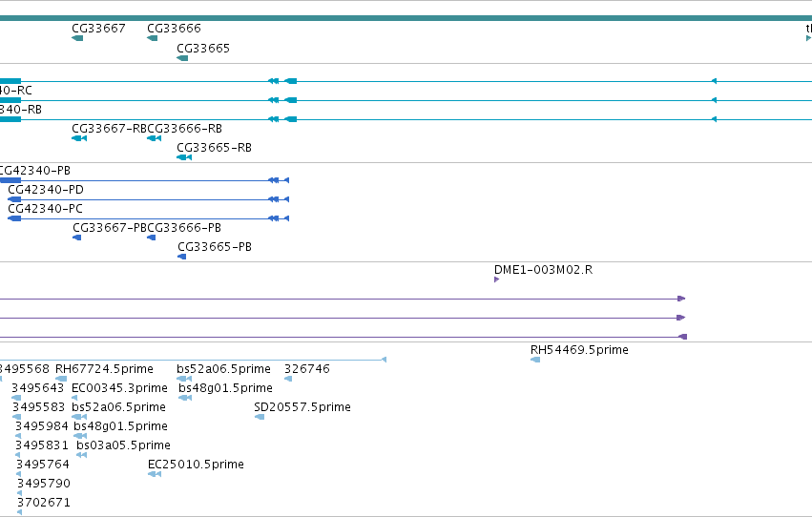Click the CG33666-RB transcript glyph
The height and width of the screenshot is (517, 812).
[155, 138]
